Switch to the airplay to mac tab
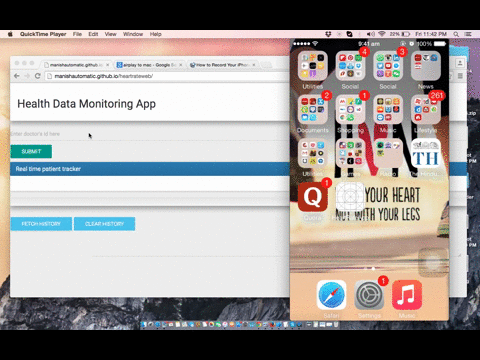The width and height of the screenshot is (480, 360). click(149, 65)
